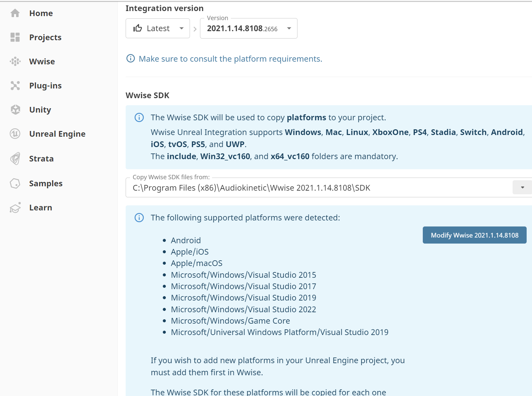Click the Unreal Engine logo icon

(x=15, y=134)
